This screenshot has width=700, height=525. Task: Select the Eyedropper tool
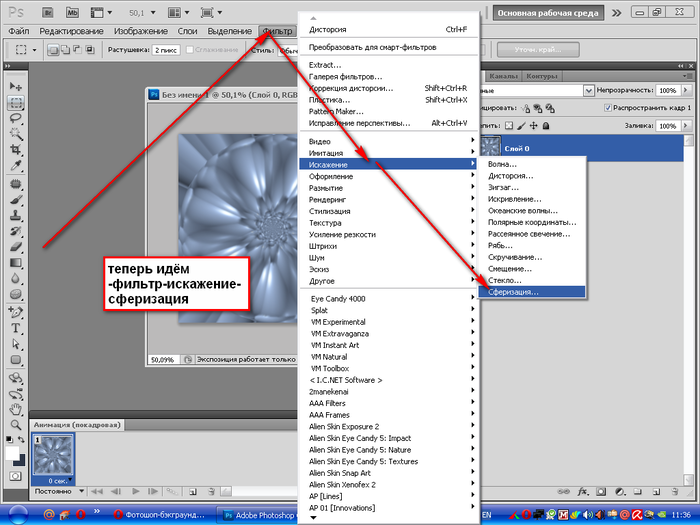point(16,166)
